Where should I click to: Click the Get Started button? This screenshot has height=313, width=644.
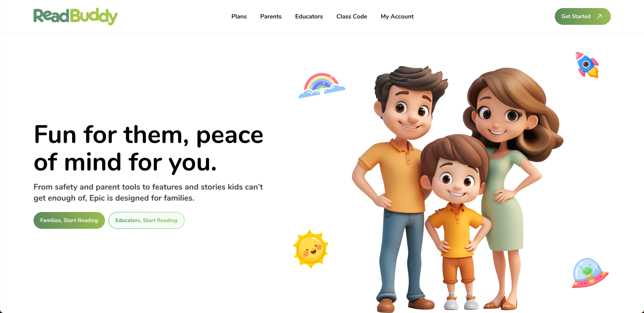(x=583, y=16)
